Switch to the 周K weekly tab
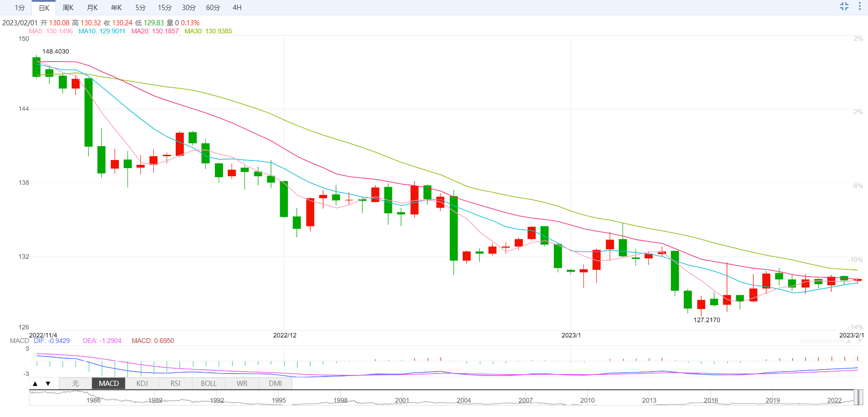Viewport: 868px width, 417px height. coord(68,8)
